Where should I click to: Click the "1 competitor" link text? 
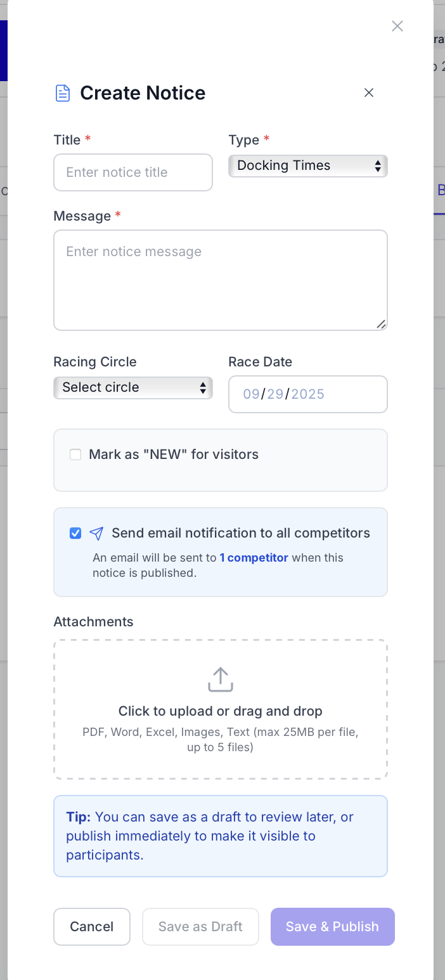[254, 558]
